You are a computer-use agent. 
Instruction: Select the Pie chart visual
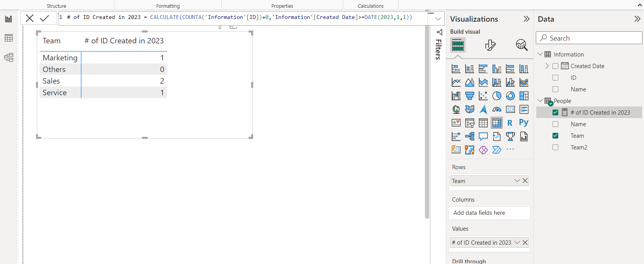pos(497,96)
